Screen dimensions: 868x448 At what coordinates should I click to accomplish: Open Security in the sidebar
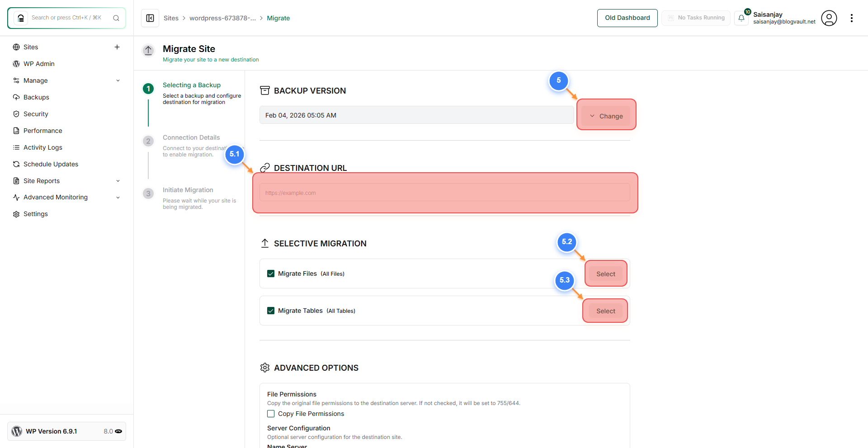pyautogui.click(x=36, y=114)
